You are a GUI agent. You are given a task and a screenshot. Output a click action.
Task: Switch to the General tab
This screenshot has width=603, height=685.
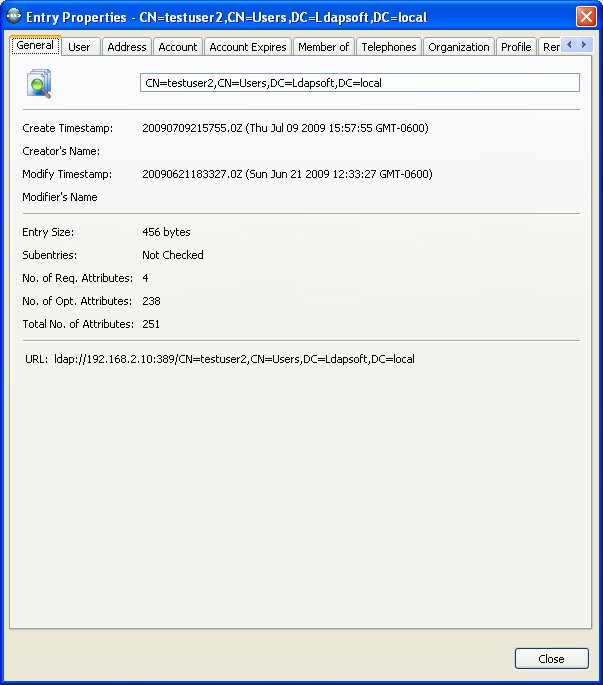(x=35, y=46)
